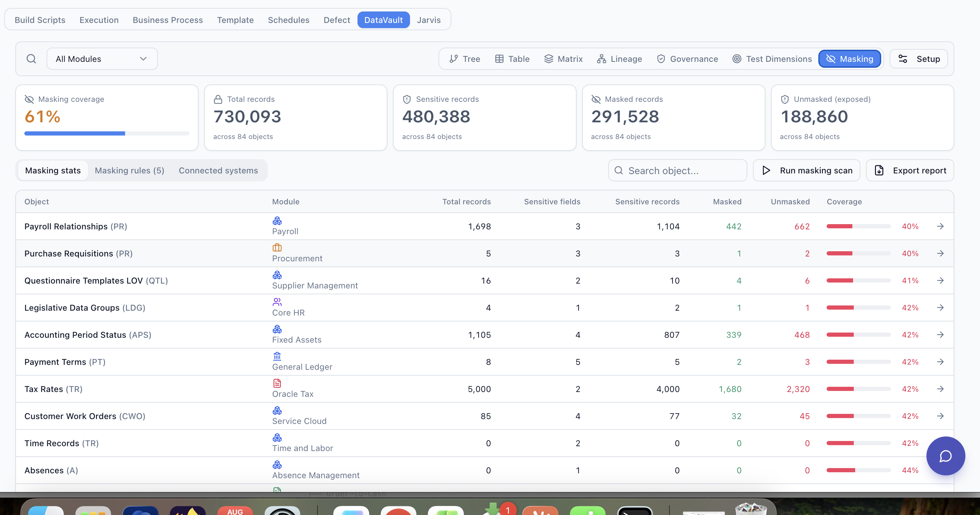This screenshot has height=515, width=980.
Task: Click the search magnifier icon beside All Modules
Action: pyautogui.click(x=31, y=59)
